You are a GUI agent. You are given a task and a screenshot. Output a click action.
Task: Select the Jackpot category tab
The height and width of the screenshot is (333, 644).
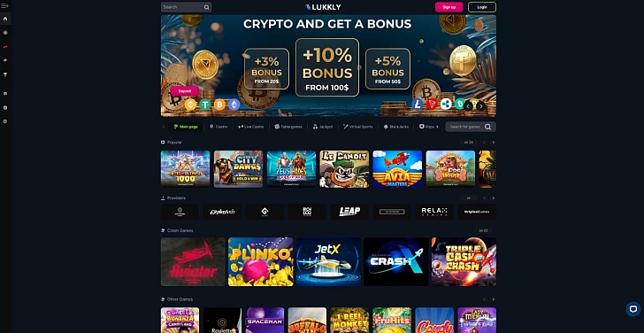[x=323, y=127]
